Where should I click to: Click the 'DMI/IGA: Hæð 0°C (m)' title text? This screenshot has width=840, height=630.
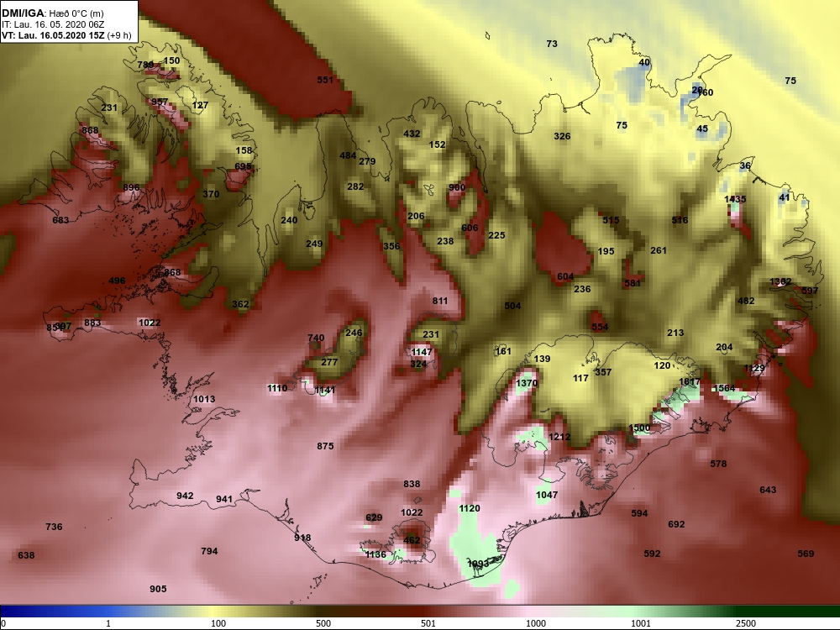(53, 13)
